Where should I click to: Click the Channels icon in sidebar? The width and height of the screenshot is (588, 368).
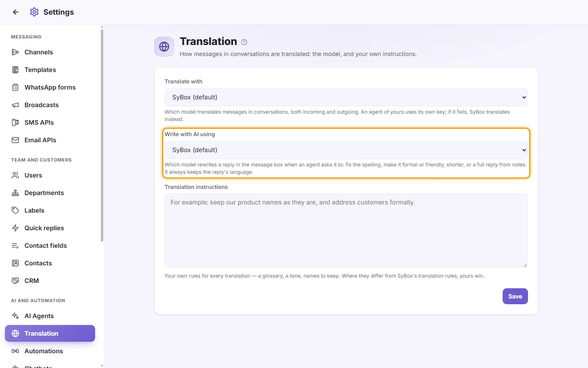point(16,52)
